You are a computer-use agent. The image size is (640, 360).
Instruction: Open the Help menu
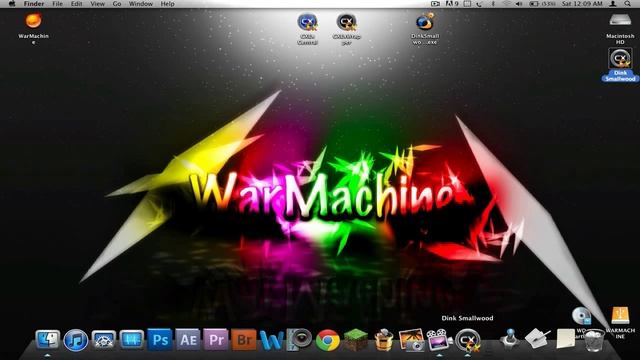pyautogui.click(x=167, y=4)
